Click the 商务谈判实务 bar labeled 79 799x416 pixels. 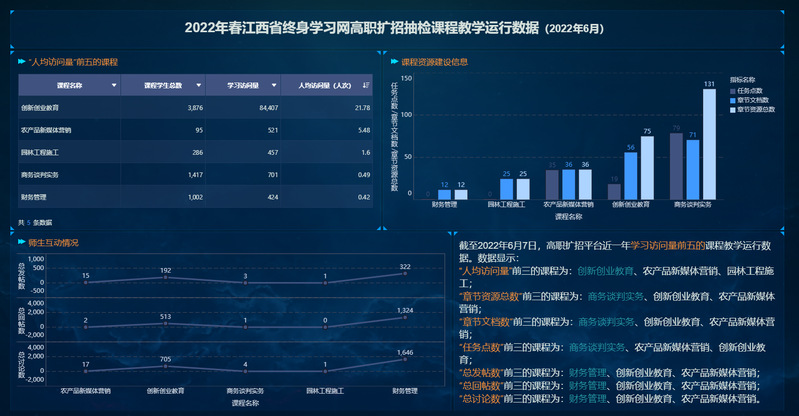tap(676, 166)
